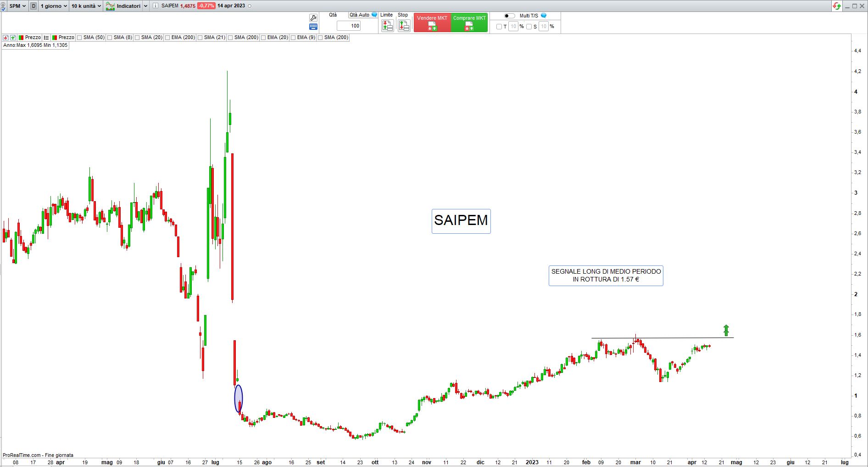
Task: Open the 10 k unità dropdown
Action: [x=86, y=6]
